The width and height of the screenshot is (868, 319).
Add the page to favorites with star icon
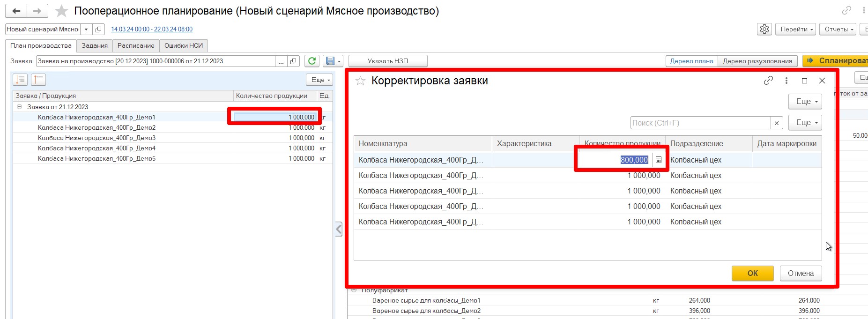(x=61, y=11)
